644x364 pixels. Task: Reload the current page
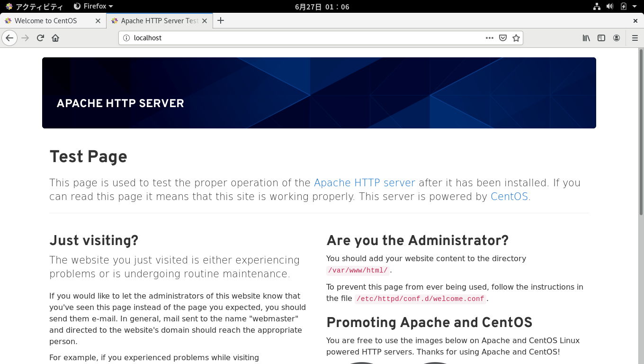(x=40, y=38)
